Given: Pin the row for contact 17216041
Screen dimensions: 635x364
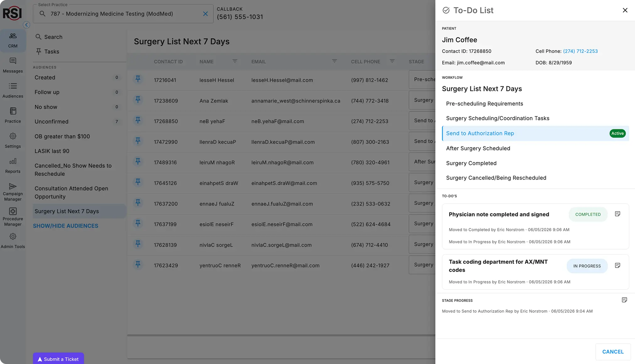Looking at the screenshot, I should click(x=138, y=79).
